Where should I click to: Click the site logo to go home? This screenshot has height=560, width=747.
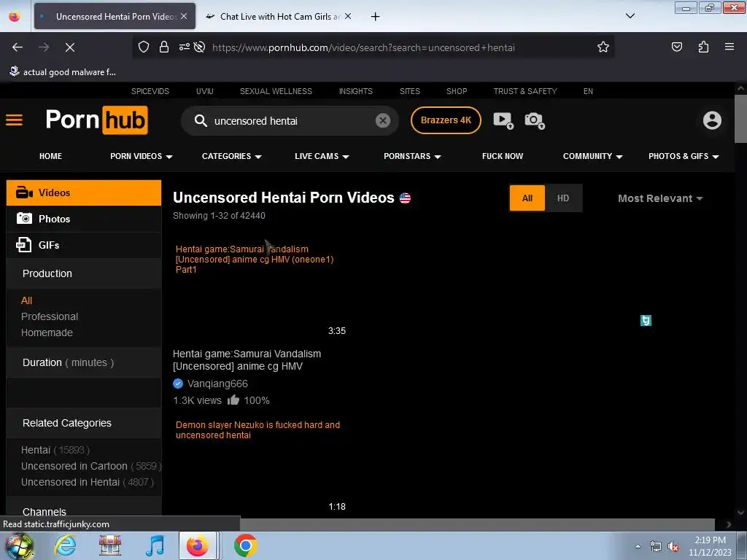coord(97,120)
